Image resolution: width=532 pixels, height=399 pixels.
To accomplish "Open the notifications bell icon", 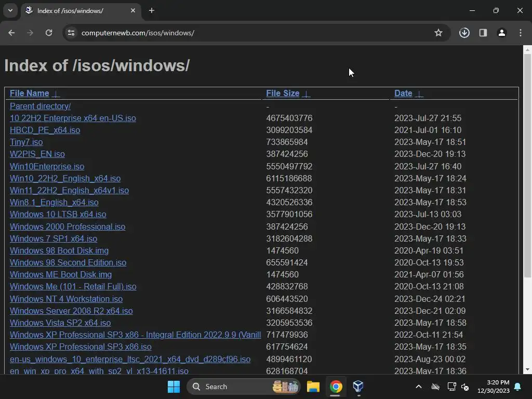I will [x=518, y=387].
